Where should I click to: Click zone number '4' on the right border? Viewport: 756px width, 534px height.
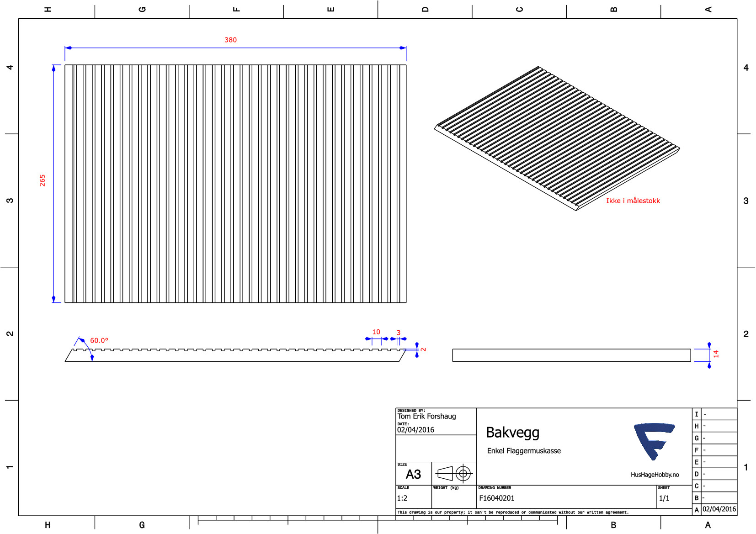[746, 68]
